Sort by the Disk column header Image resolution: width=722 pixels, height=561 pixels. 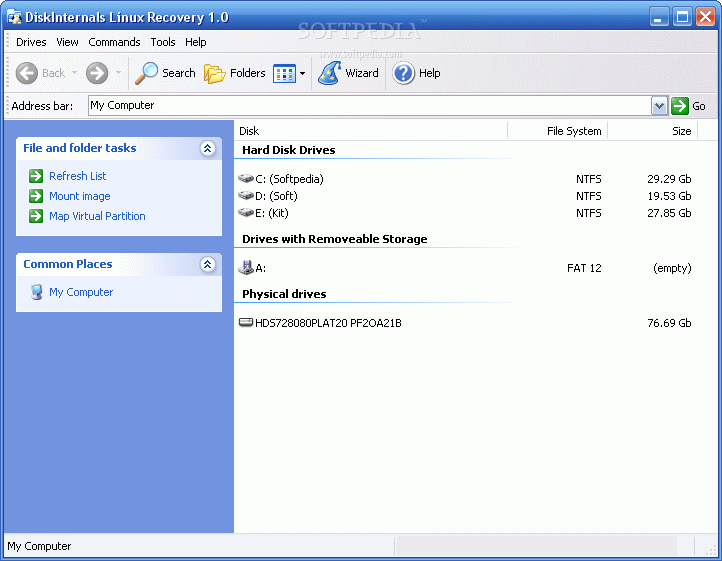(x=371, y=131)
